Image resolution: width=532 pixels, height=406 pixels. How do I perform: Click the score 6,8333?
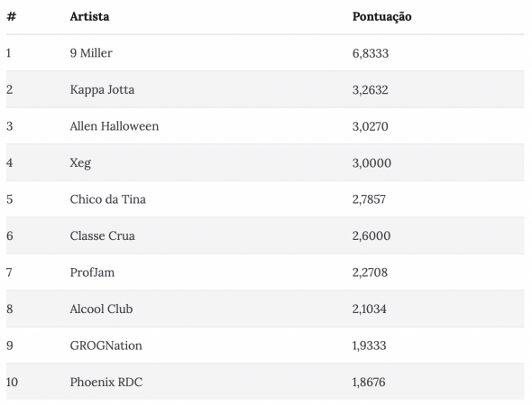point(371,53)
